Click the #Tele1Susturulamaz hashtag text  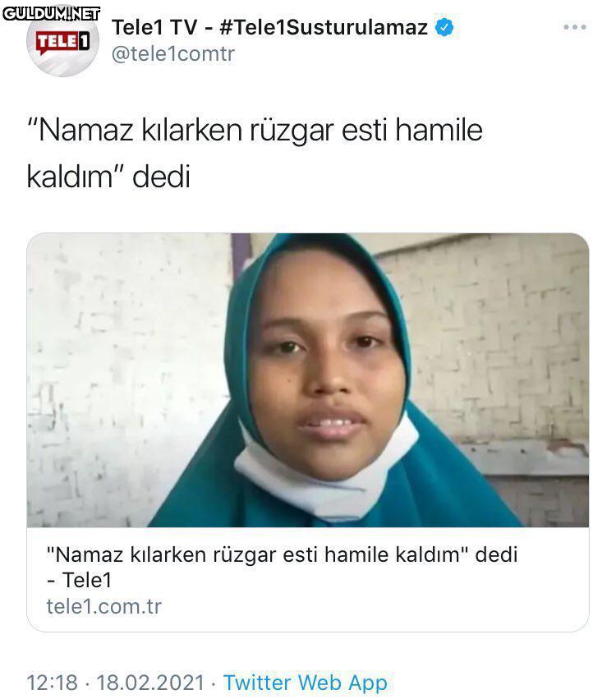pos(324,27)
